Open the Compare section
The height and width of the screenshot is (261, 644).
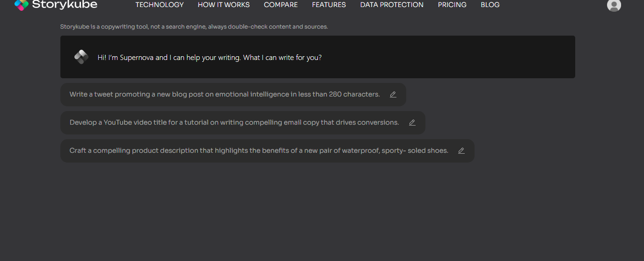tap(281, 5)
